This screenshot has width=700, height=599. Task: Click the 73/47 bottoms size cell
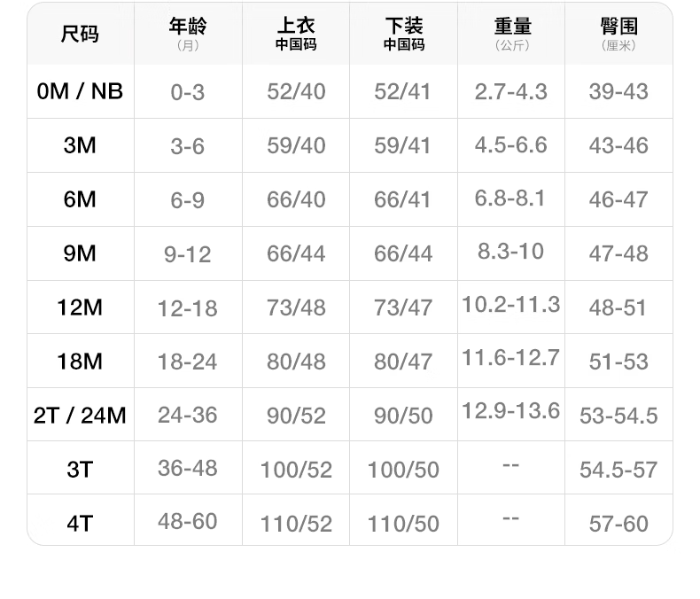point(404,307)
